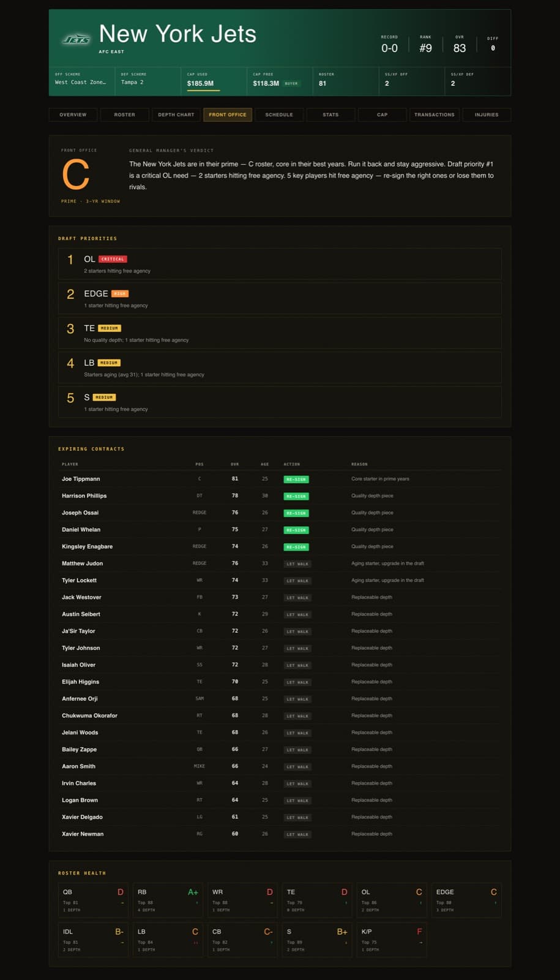Open Ja'Sir Taylor's player name
The height and width of the screenshot is (980, 560).
pyautogui.click(x=78, y=631)
